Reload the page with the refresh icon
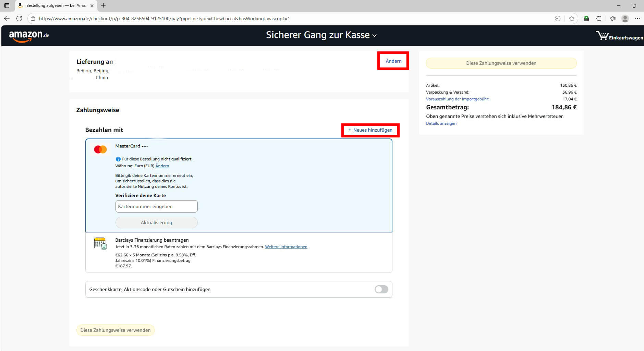This screenshot has width=644, height=351. tap(19, 19)
